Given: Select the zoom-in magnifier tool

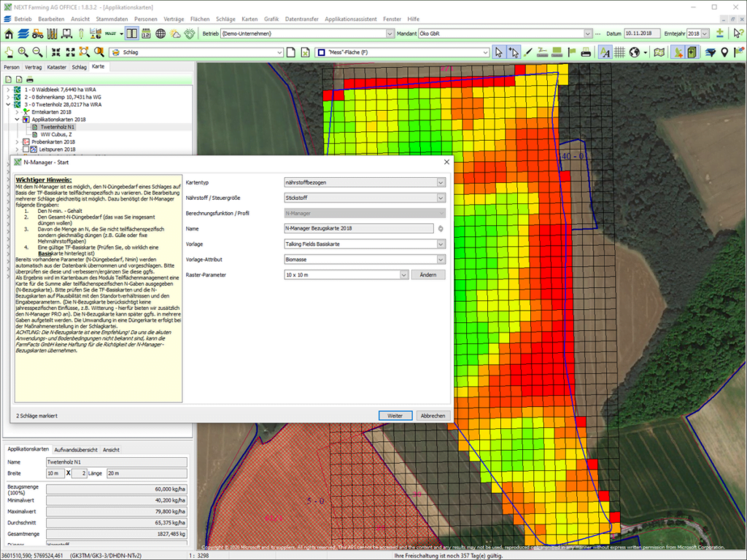Looking at the screenshot, I should pos(23,51).
